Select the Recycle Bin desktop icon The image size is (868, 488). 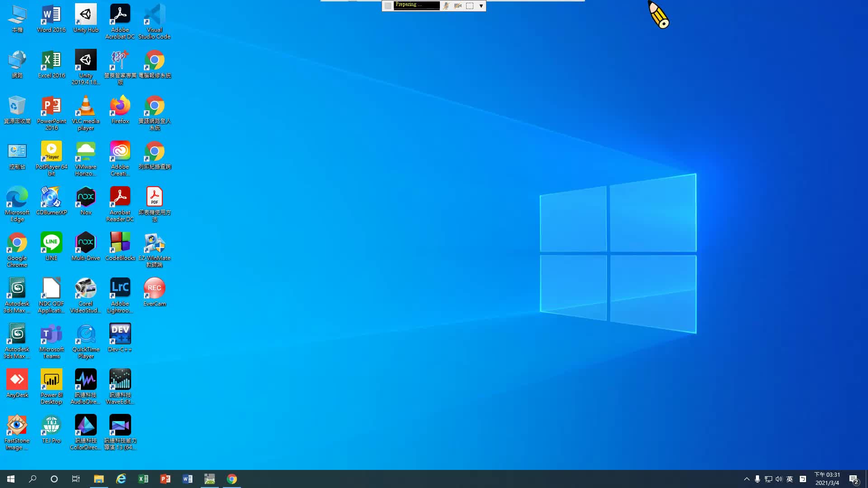pos(17,110)
